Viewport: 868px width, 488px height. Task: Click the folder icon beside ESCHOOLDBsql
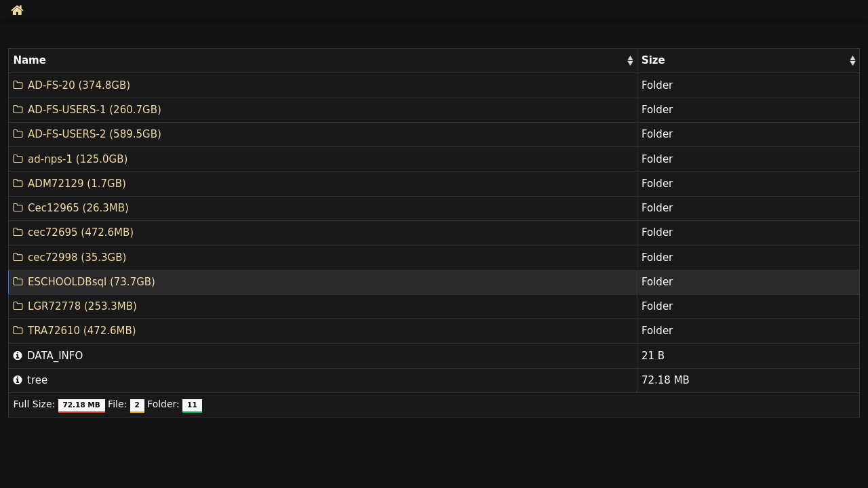point(18,282)
